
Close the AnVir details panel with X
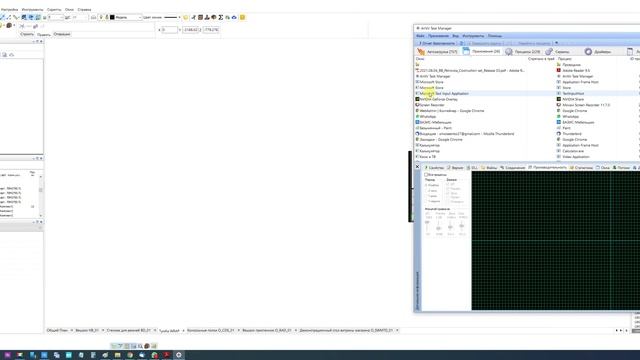(x=417, y=167)
